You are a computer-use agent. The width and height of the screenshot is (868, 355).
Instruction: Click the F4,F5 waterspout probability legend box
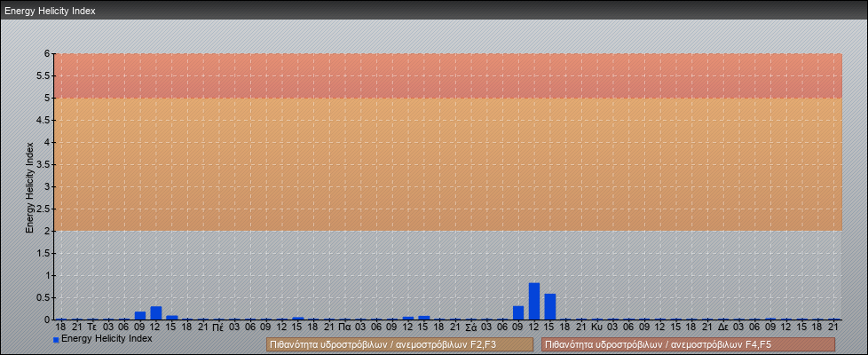(x=688, y=344)
